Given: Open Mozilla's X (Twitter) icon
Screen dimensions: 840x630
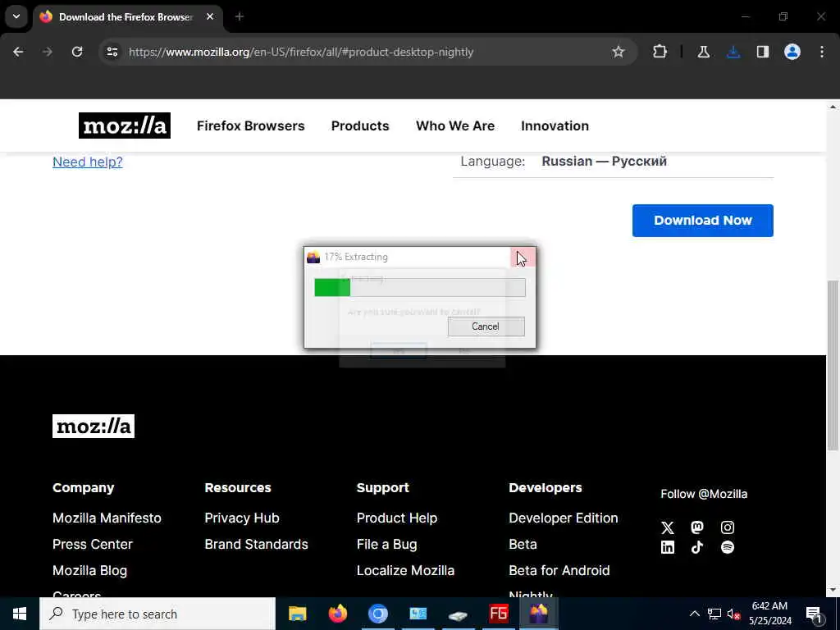Looking at the screenshot, I should (x=668, y=527).
